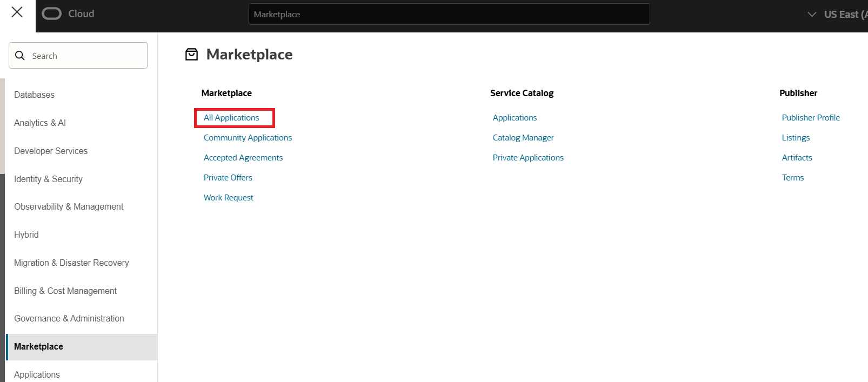Image resolution: width=868 pixels, height=382 pixels.
Task: Expand the US East region dropdown chevron
Action: tap(812, 15)
